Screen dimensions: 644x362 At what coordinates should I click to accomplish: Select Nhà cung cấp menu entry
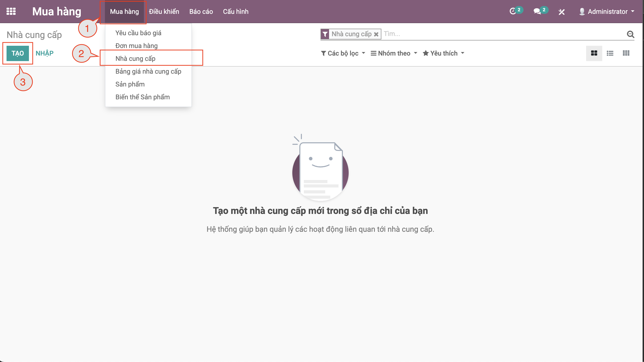click(x=135, y=59)
